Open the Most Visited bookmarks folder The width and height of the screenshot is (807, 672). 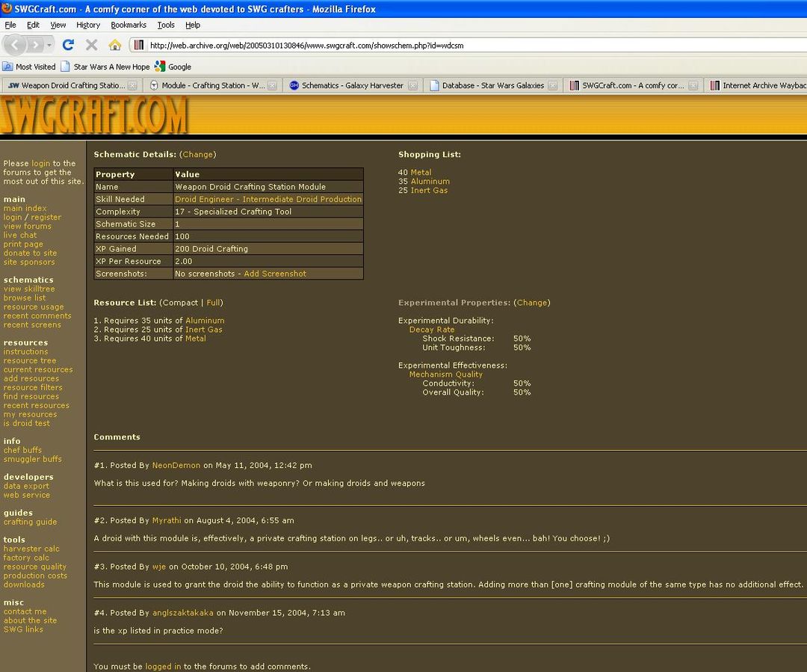click(x=29, y=67)
